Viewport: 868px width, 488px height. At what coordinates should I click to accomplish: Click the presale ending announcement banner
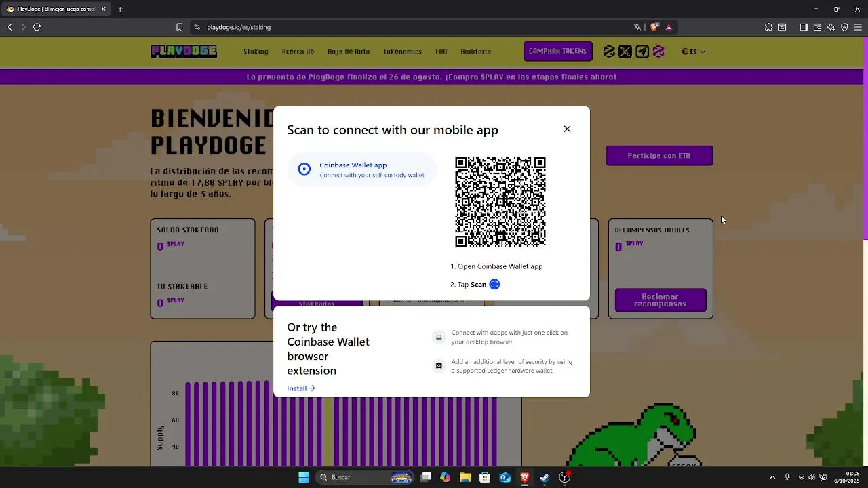click(431, 77)
